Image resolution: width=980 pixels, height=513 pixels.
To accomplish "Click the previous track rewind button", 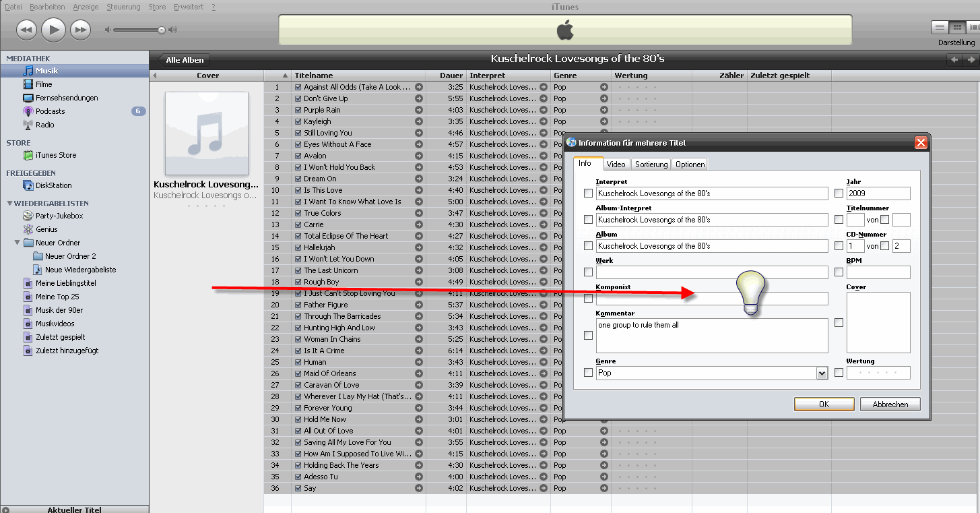I will pos(26,30).
